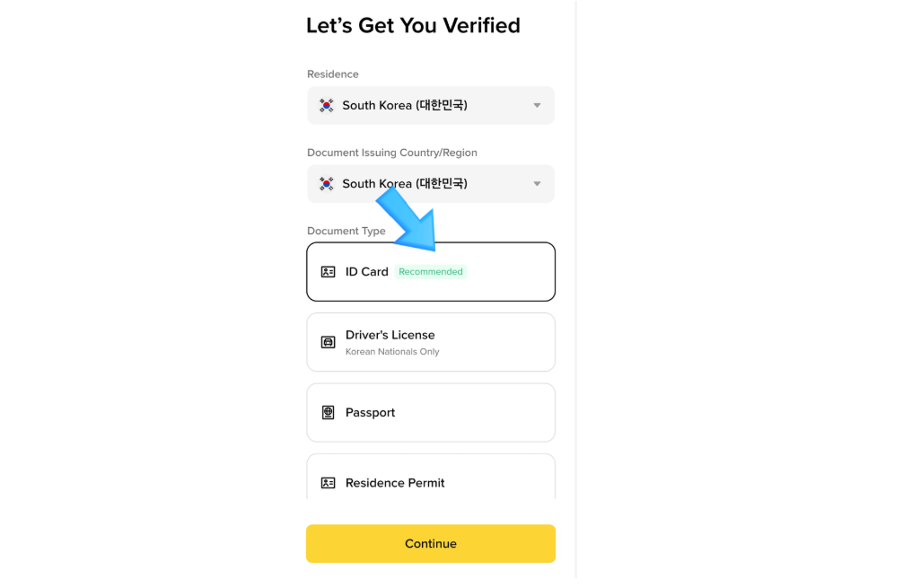Viewport: 903px width, 588px height.
Task: Click the Passport icon
Action: [329, 413]
